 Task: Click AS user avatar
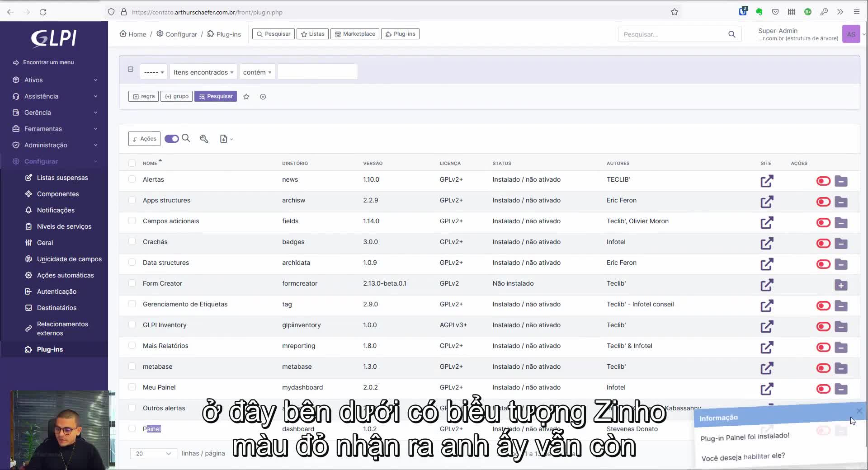tap(851, 34)
